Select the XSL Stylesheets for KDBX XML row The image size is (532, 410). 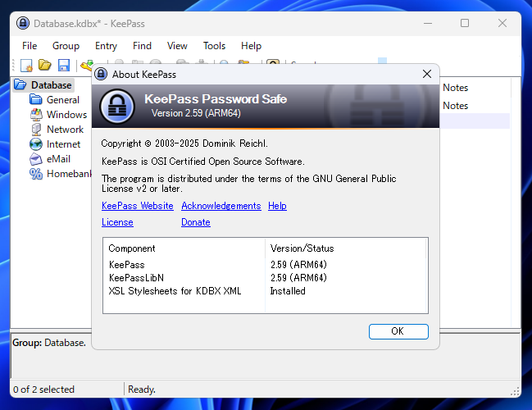point(265,291)
